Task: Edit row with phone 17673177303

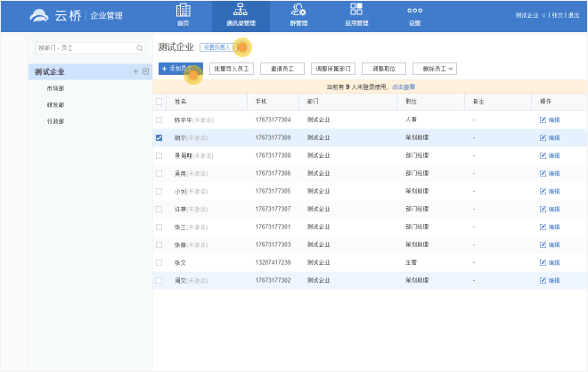Action: tap(550, 244)
